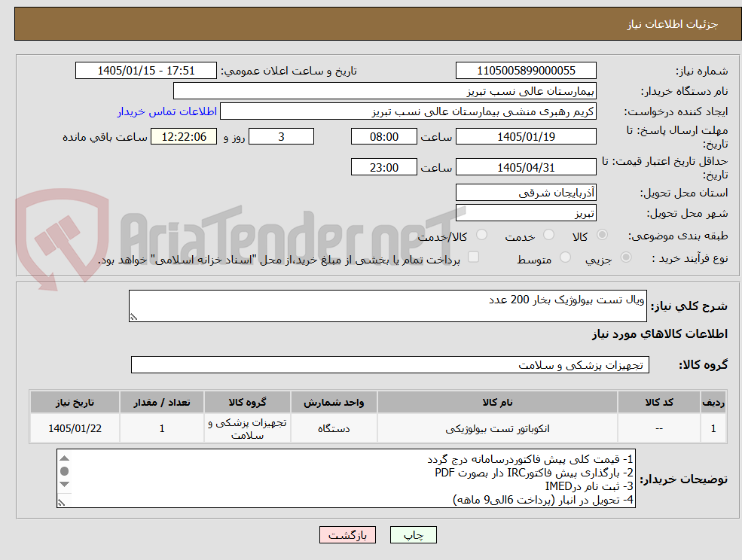Click the تعداد / مقدار column header
This screenshot has width=742, height=560.
(162, 403)
